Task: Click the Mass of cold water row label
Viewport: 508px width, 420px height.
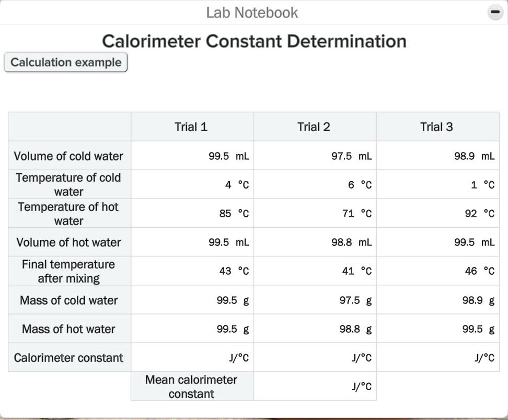Action: (x=68, y=299)
